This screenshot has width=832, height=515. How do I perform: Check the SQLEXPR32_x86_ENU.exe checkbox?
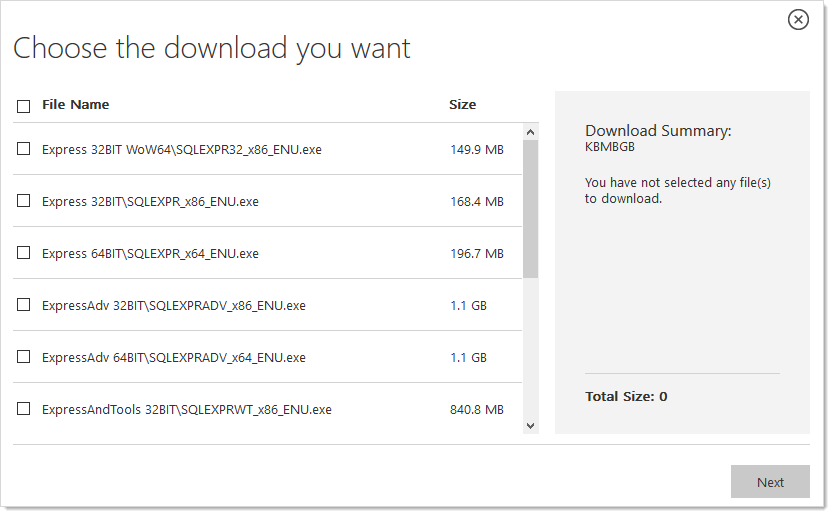coord(24,149)
